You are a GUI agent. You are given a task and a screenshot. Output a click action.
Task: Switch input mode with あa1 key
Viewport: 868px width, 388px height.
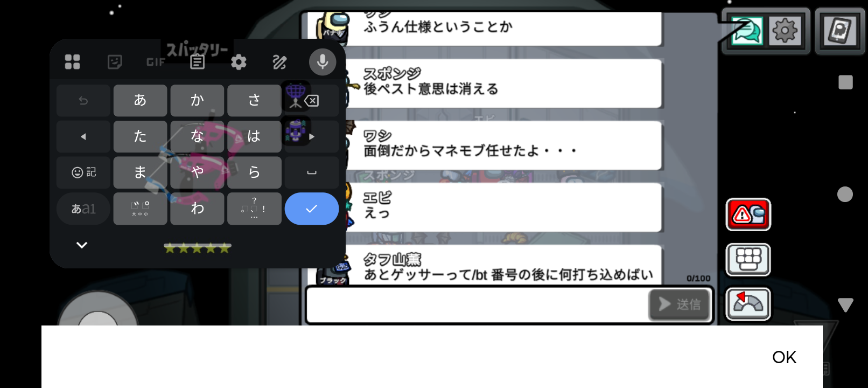coord(83,209)
